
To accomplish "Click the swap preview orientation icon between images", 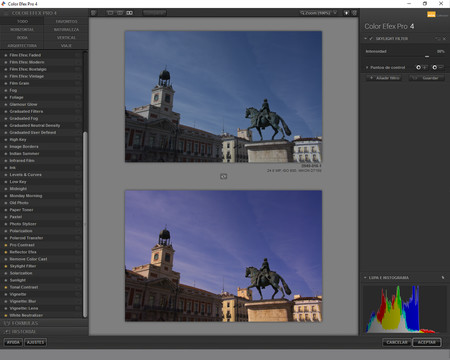I will 224,176.
